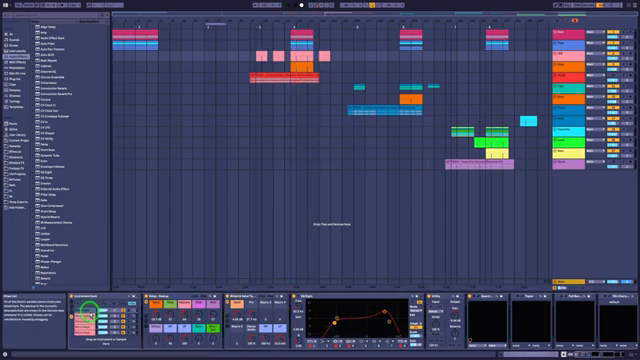Click the EQ Eight Freq knob
Viewport: 640px width, 360px height.
point(298,306)
